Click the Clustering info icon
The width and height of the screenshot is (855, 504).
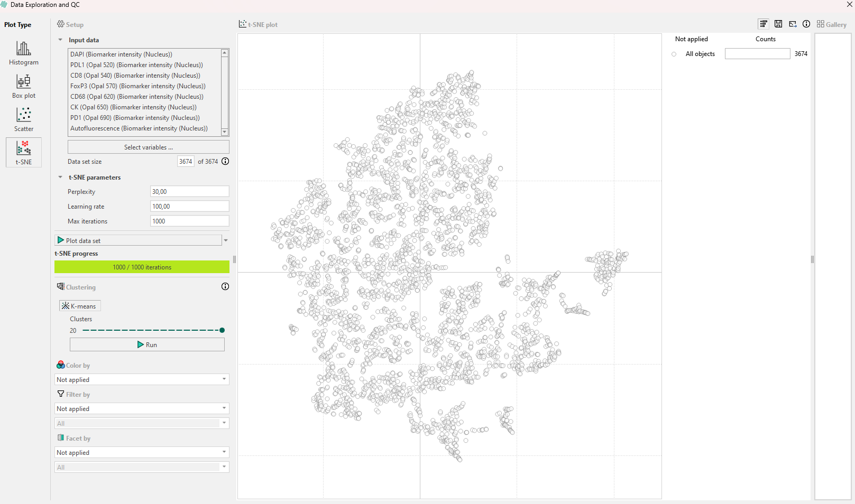point(225,286)
